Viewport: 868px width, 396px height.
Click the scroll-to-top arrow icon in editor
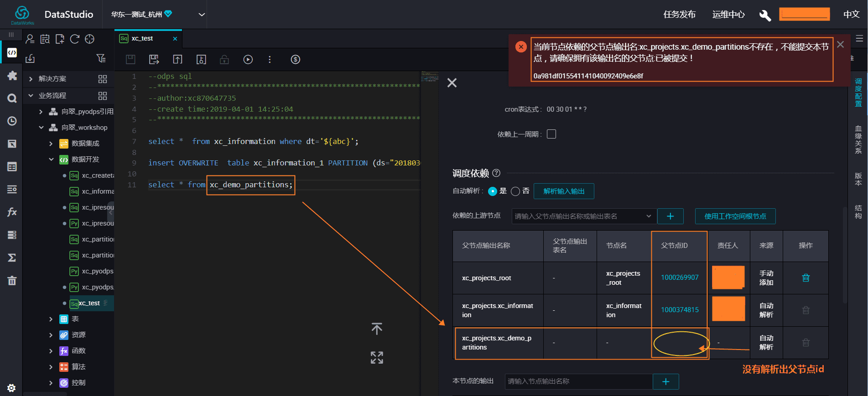pos(377,329)
